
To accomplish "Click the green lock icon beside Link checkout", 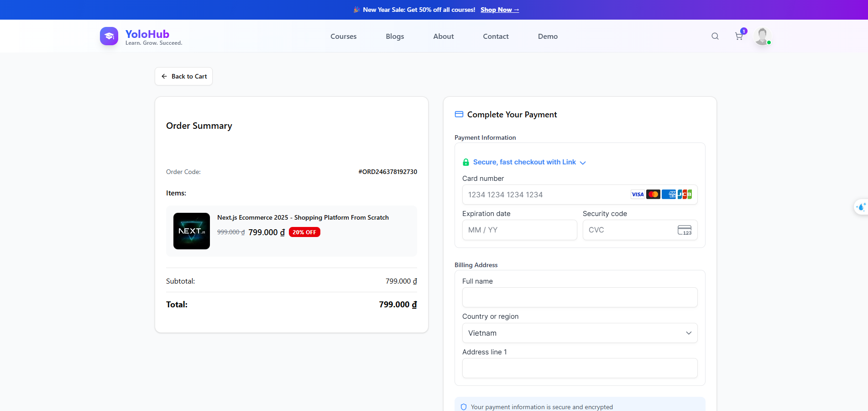I will coord(466,162).
